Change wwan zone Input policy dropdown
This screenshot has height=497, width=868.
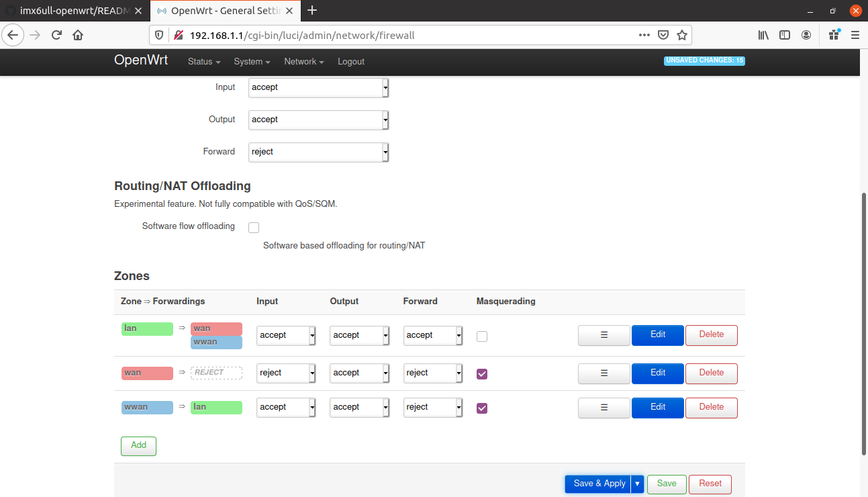click(x=286, y=407)
